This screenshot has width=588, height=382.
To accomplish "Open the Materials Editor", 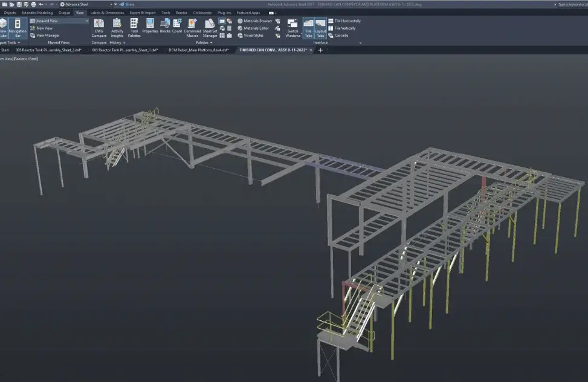I will coord(253,28).
